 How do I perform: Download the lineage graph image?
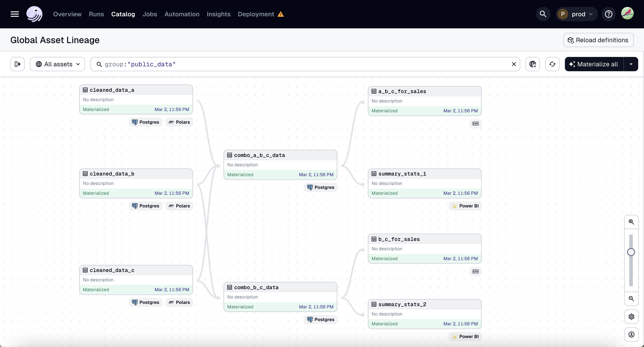click(x=631, y=334)
